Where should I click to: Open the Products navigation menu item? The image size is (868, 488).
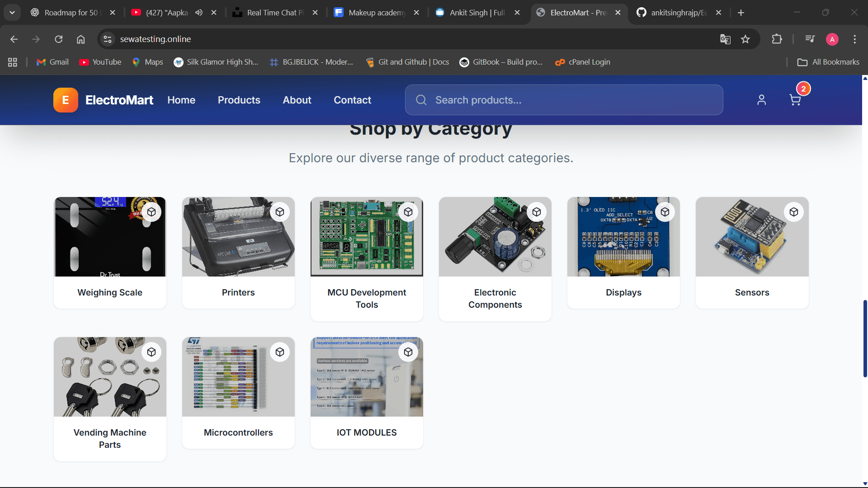tap(239, 100)
